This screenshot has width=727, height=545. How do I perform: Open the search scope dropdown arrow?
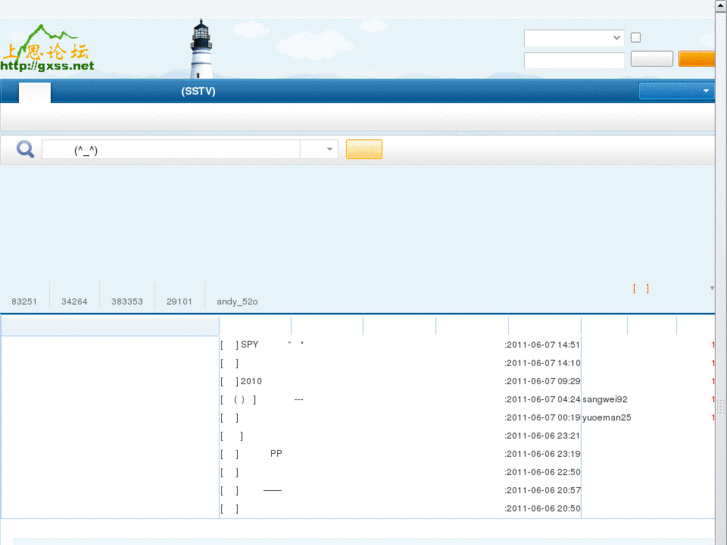coord(329,149)
